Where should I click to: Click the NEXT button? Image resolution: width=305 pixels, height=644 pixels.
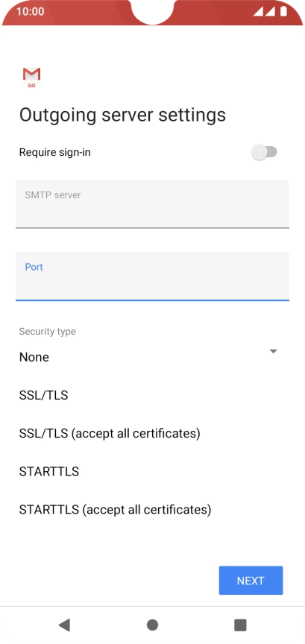click(251, 581)
